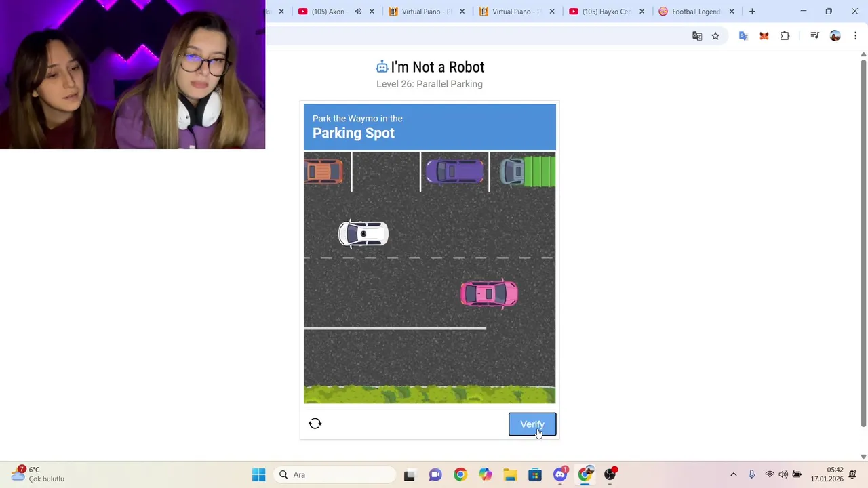Open Task View from the taskbar
The height and width of the screenshot is (488, 868).
[x=410, y=474]
